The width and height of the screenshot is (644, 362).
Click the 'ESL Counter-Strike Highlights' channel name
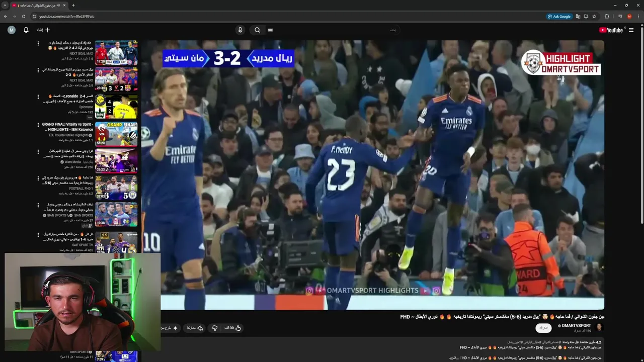[x=68, y=135]
